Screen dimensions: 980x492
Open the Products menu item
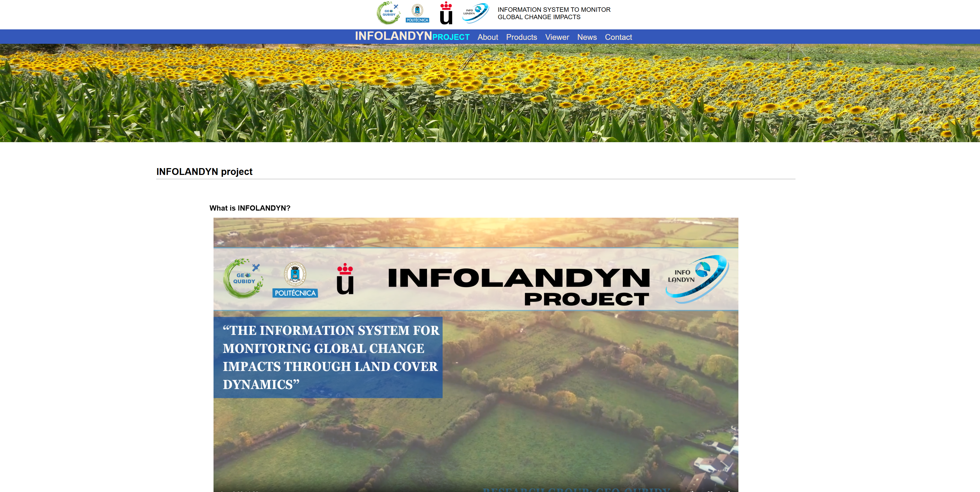pyautogui.click(x=521, y=37)
